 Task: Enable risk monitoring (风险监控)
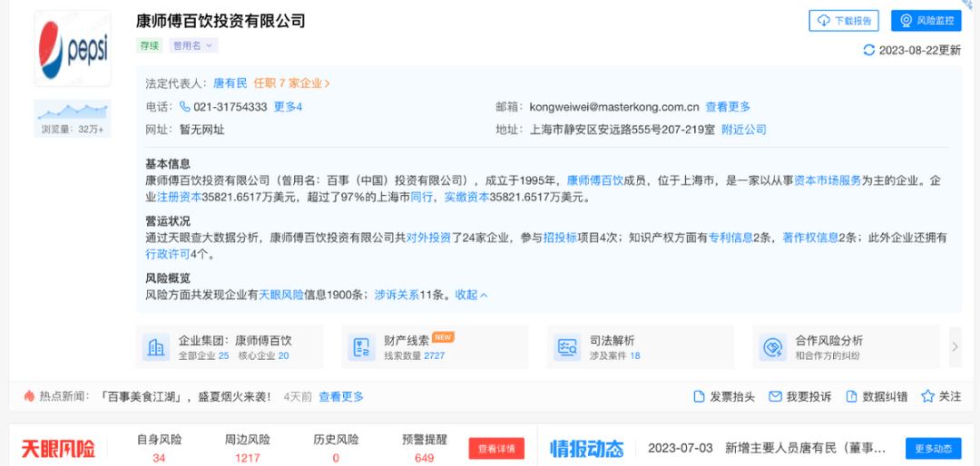(926, 21)
